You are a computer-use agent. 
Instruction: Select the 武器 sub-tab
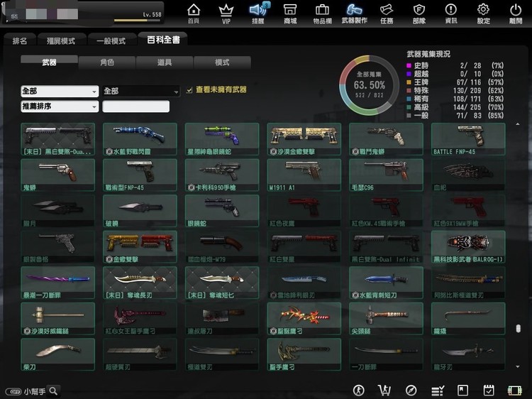[x=49, y=62]
